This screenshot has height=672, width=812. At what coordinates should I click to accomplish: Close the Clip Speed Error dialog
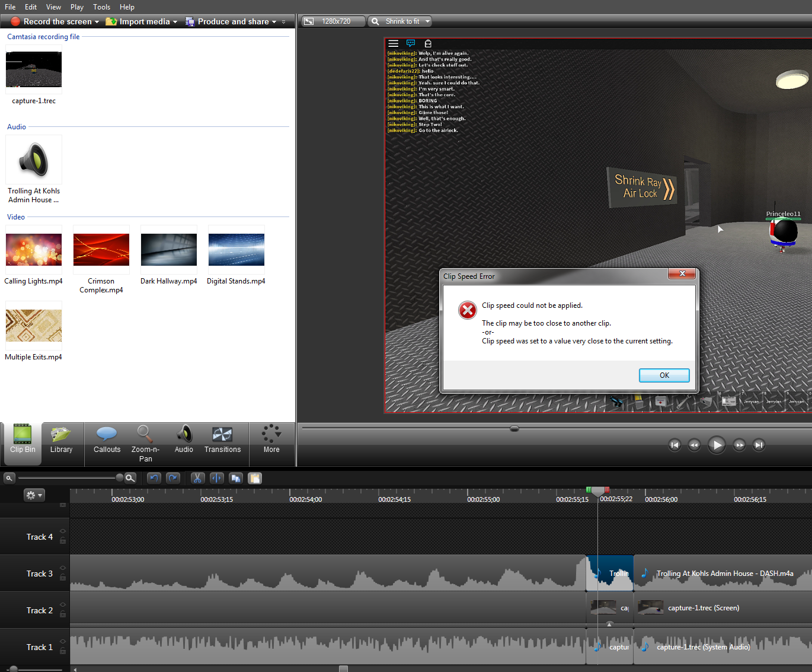682,273
